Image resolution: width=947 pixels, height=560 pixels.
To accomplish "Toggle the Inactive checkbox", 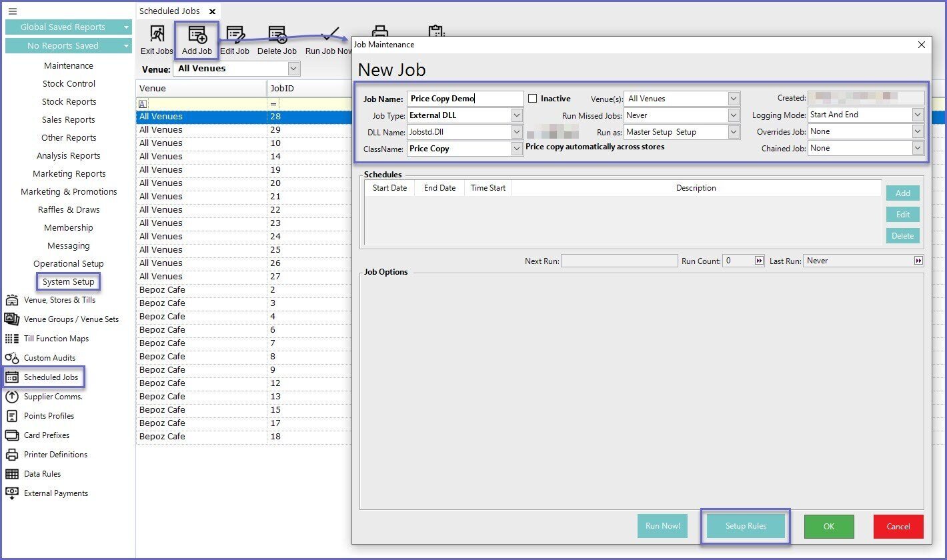I will 532,99.
